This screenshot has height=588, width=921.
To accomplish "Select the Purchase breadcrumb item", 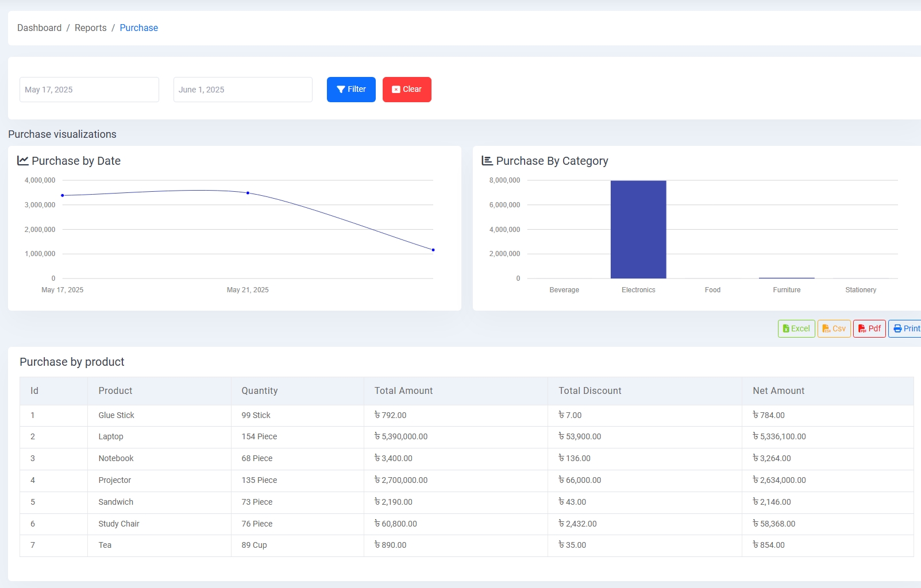I will (x=138, y=28).
